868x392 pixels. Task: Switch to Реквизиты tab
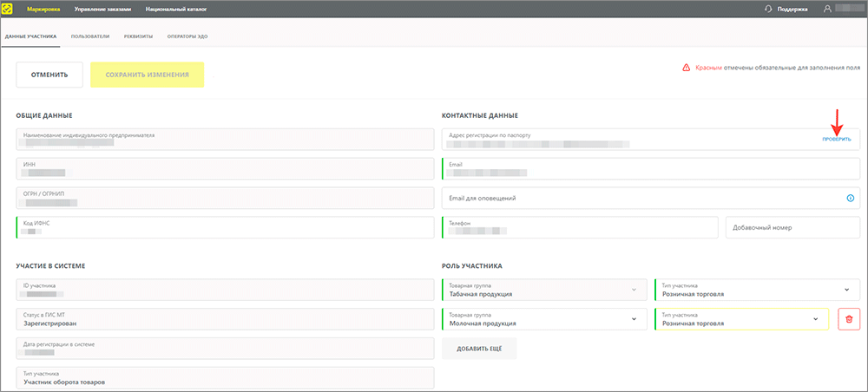(138, 36)
